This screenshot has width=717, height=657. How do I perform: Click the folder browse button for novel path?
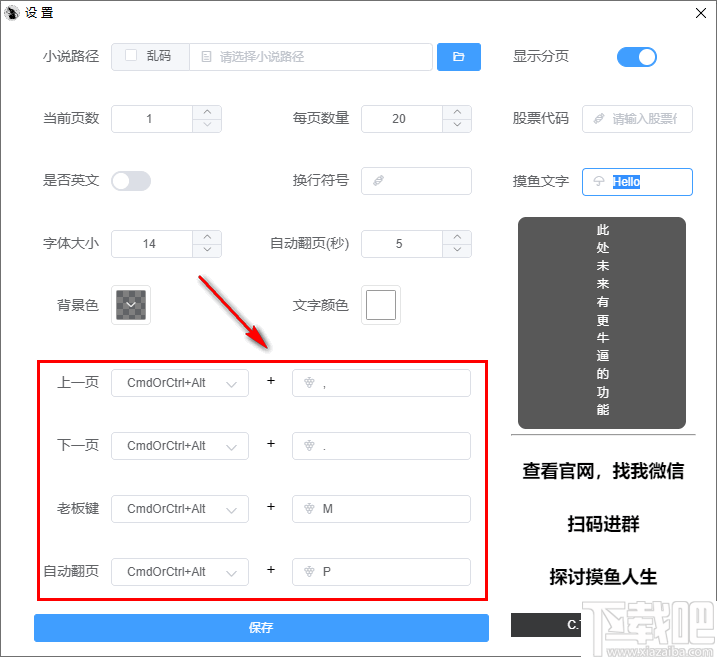point(458,57)
